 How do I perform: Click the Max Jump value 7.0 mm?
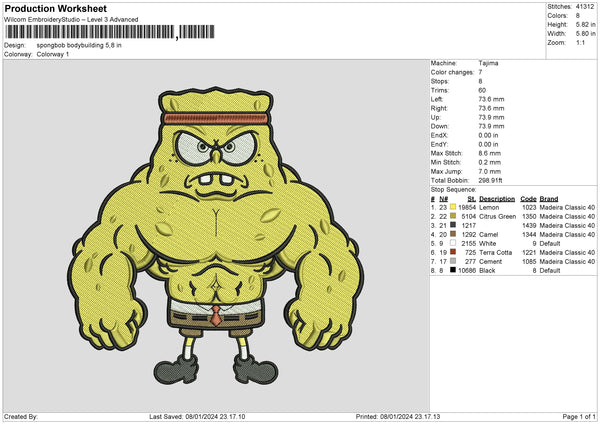(489, 171)
